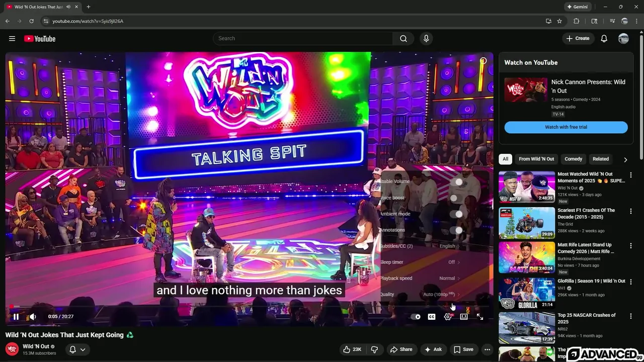Toggle closed captions with the CC button

[432, 317]
